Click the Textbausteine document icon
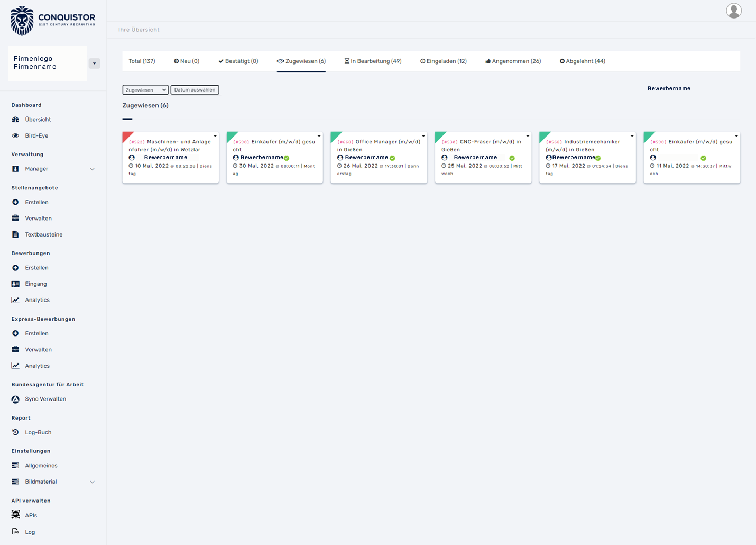Screen dimensions: 756x545 (x=15, y=234)
